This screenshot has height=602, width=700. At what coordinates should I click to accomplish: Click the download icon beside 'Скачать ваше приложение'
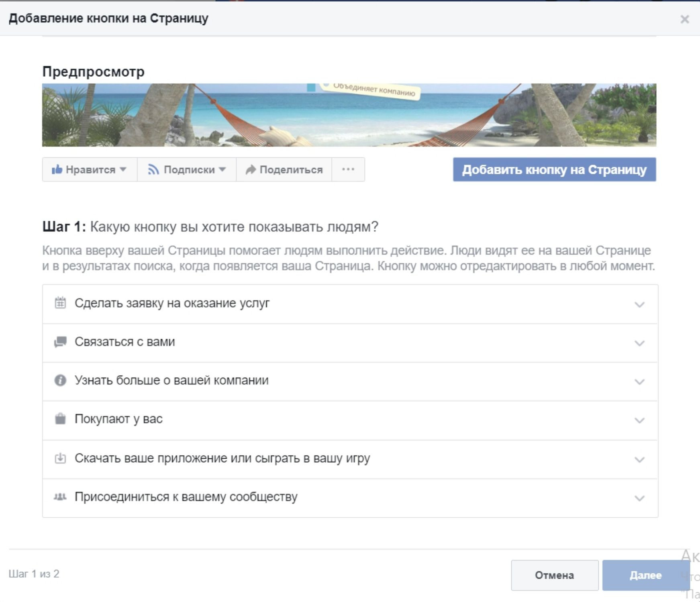[60, 458]
